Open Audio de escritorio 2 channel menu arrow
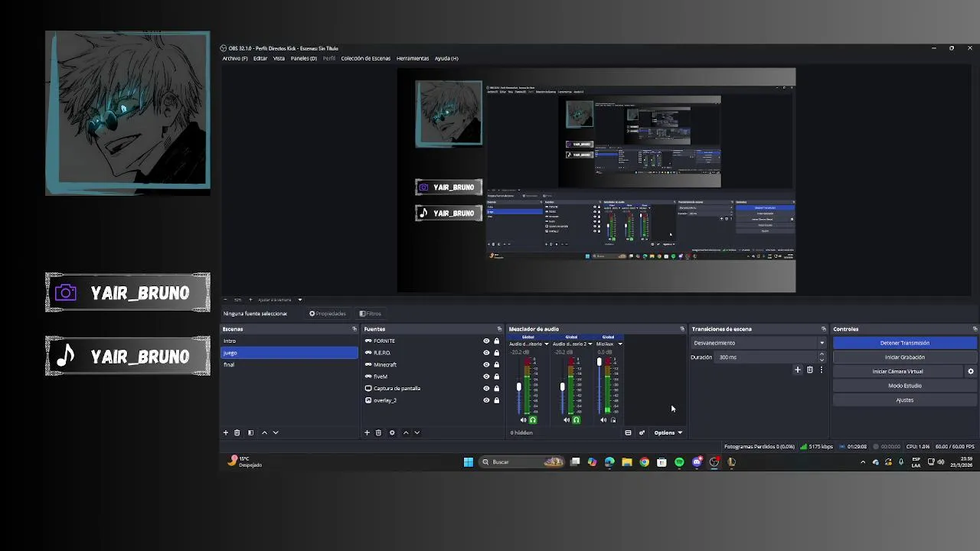The width and height of the screenshot is (980, 551). (590, 344)
